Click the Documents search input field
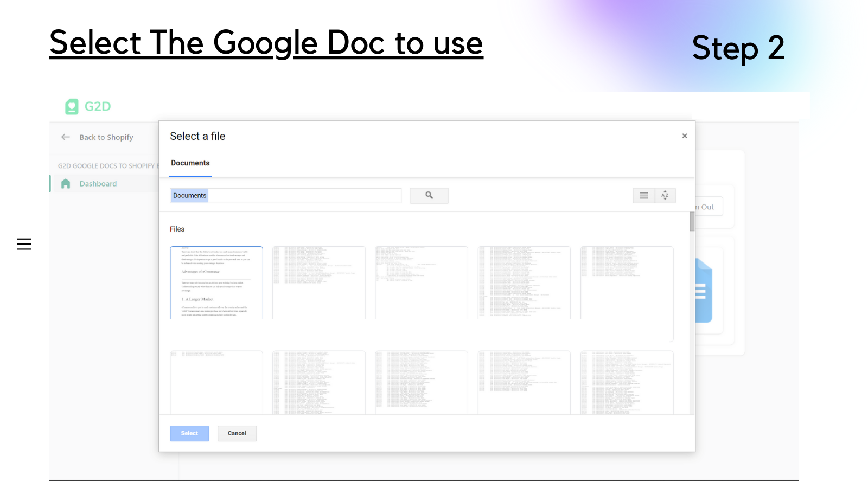Image resolution: width=868 pixels, height=488 pixels. [x=286, y=196]
